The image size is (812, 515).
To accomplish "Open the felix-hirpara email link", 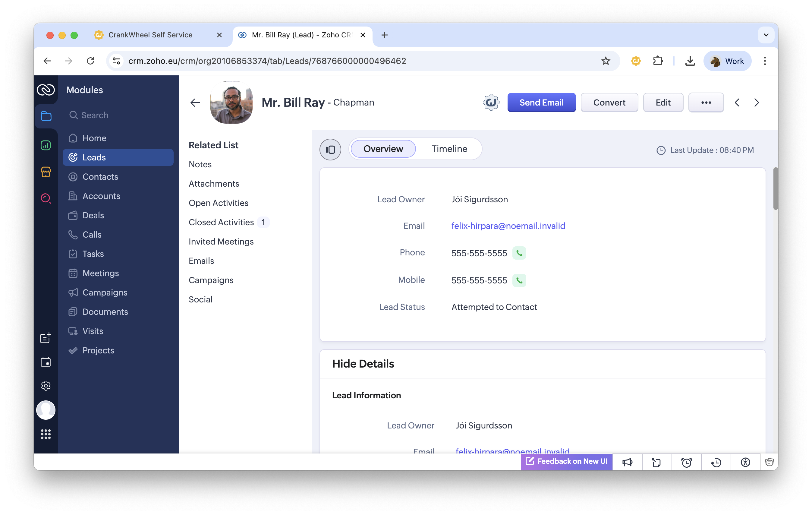I will click(508, 226).
